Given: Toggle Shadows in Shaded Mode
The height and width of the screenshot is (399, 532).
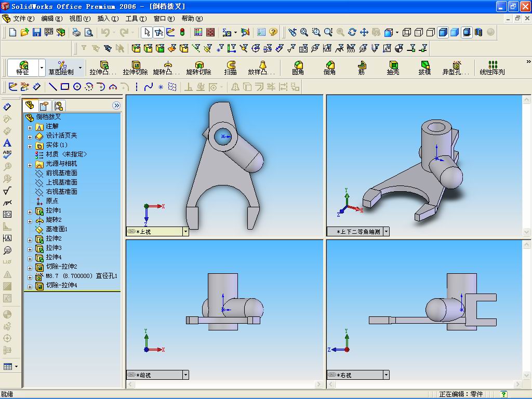Looking at the screenshot, I should click(x=467, y=32).
